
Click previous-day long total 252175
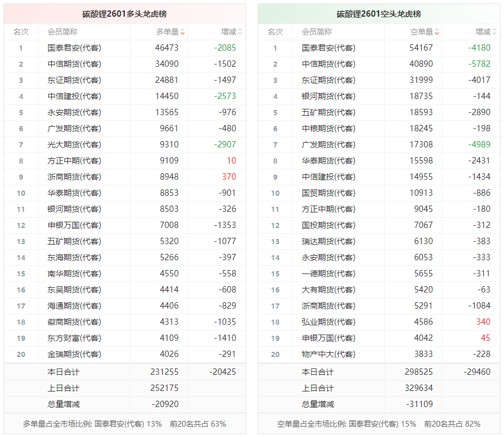pos(164,388)
